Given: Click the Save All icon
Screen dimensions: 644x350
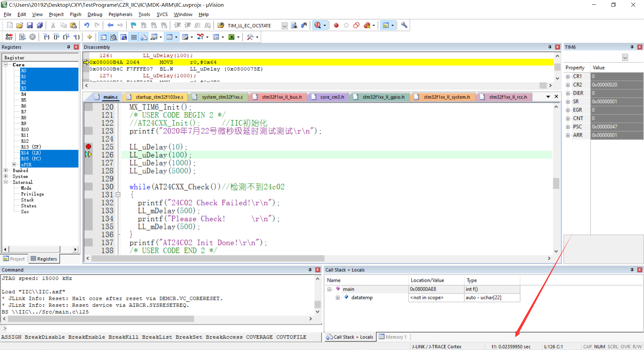Looking at the screenshot, I should (40, 25).
